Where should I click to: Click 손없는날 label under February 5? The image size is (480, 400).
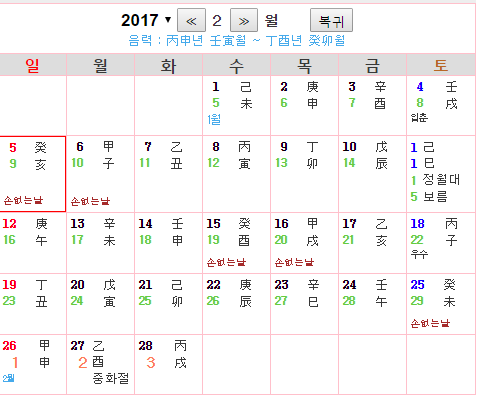tap(23, 200)
